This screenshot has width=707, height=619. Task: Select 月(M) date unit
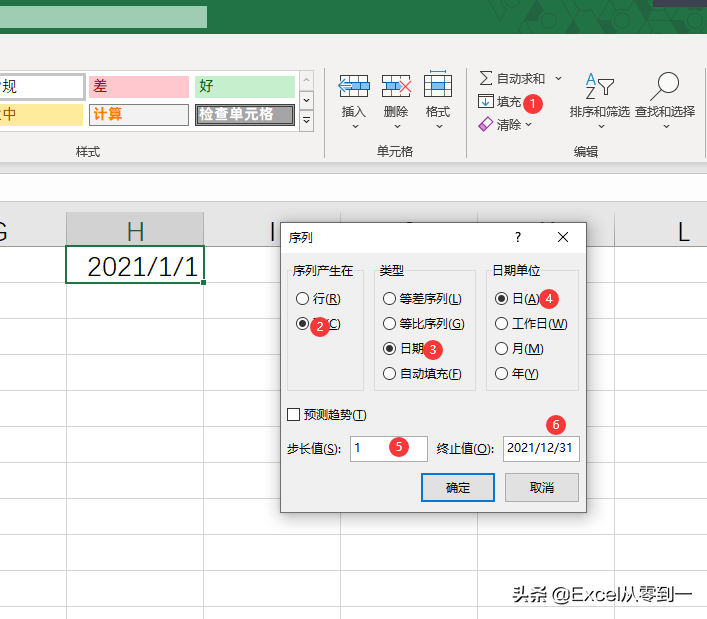(x=501, y=348)
